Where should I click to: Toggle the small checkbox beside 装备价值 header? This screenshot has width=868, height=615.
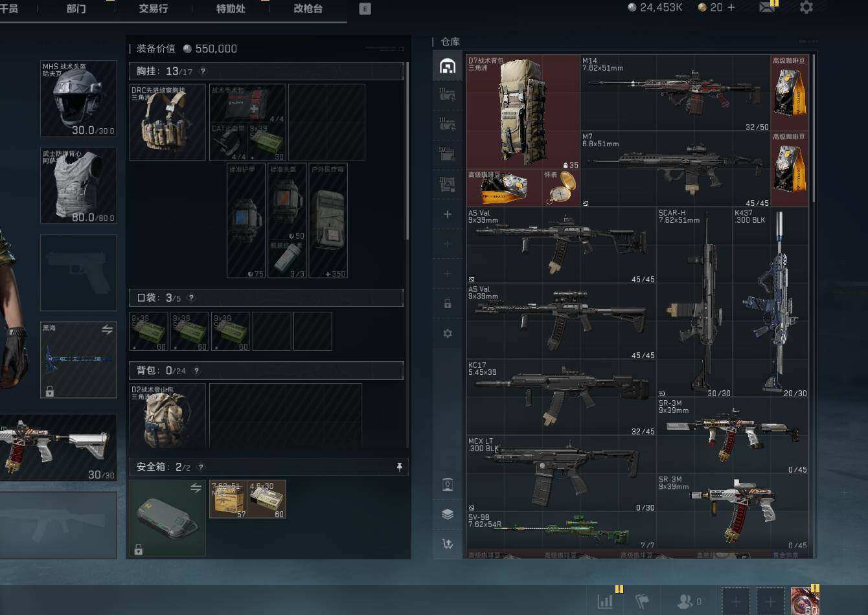coord(402,49)
